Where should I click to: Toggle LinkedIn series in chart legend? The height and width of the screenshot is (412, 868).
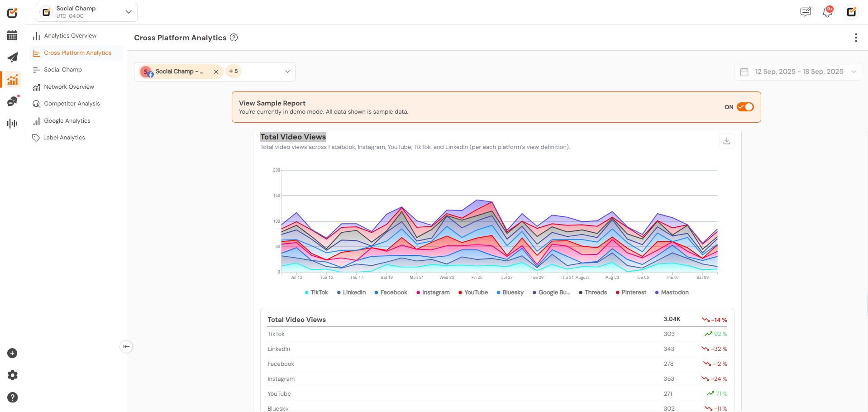click(351, 292)
